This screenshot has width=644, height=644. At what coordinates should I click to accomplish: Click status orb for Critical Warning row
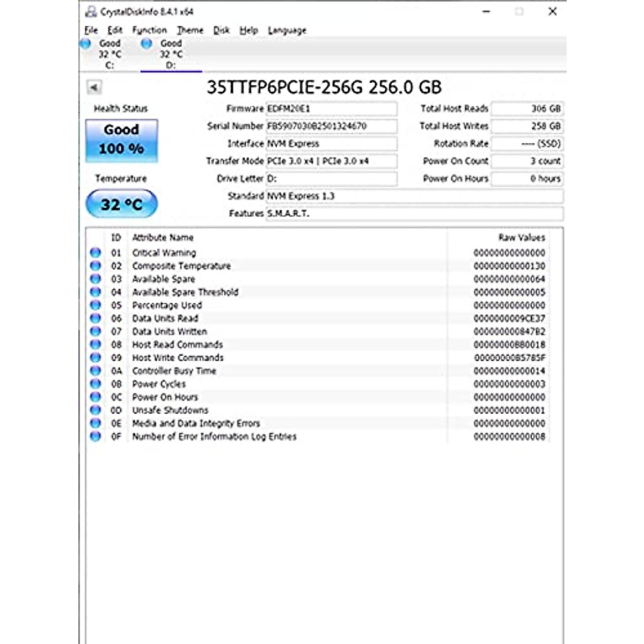point(96,253)
